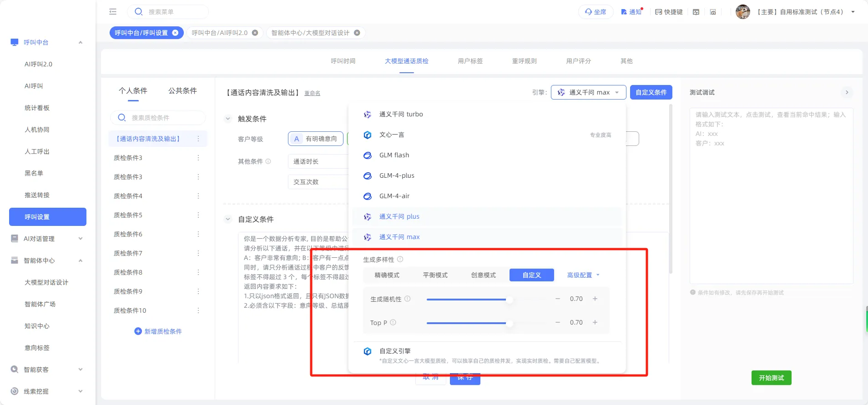Focus the 搜索质检条件 search field
This screenshot has width=868, height=405.
[x=158, y=118]
